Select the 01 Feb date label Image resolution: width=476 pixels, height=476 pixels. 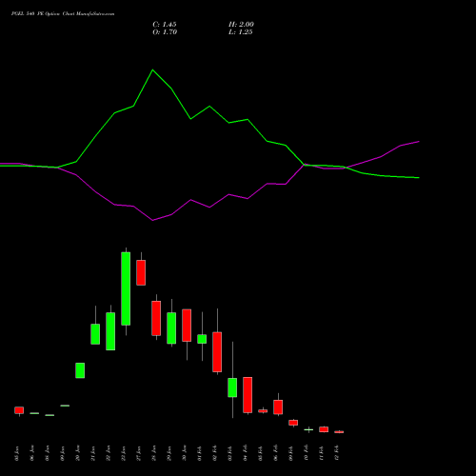[200, 453]
